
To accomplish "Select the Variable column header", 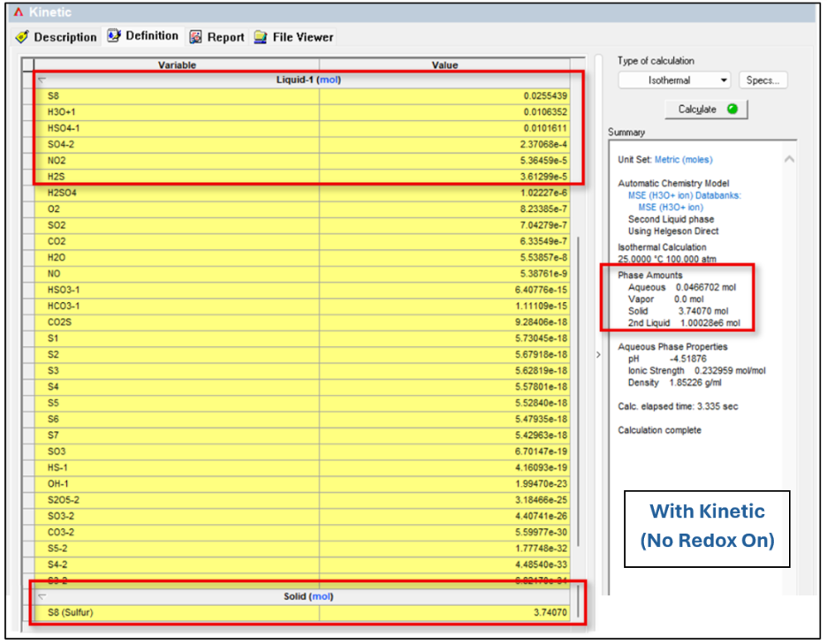I will [x=177, y=64].
